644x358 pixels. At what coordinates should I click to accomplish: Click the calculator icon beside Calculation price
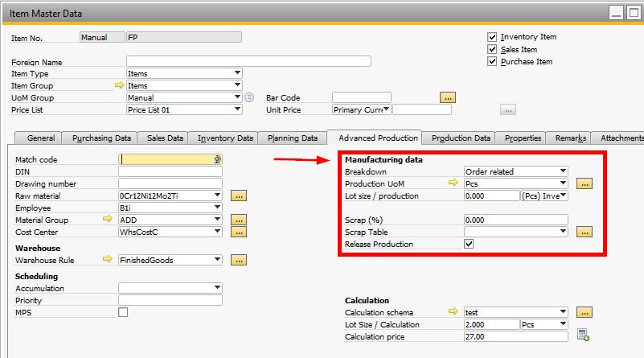click(583, 336)
